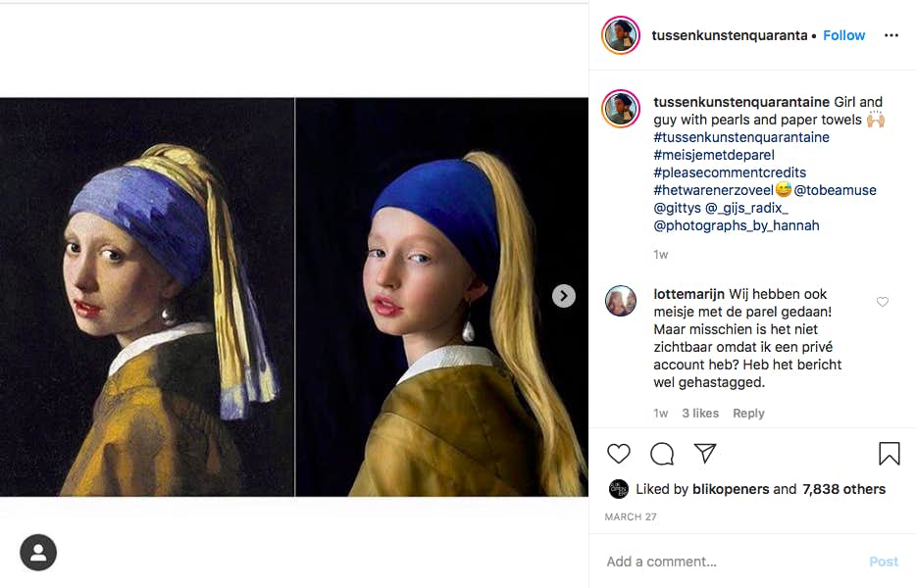Open blikopeners profile from likes
Viewport: 916px width, 588px height.
tap(729, 489)
